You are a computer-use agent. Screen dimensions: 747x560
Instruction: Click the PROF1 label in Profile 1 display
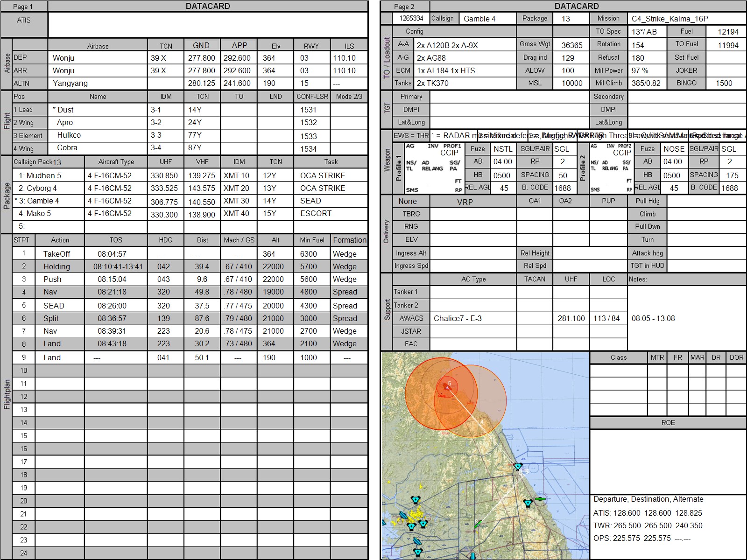point(452,146)
